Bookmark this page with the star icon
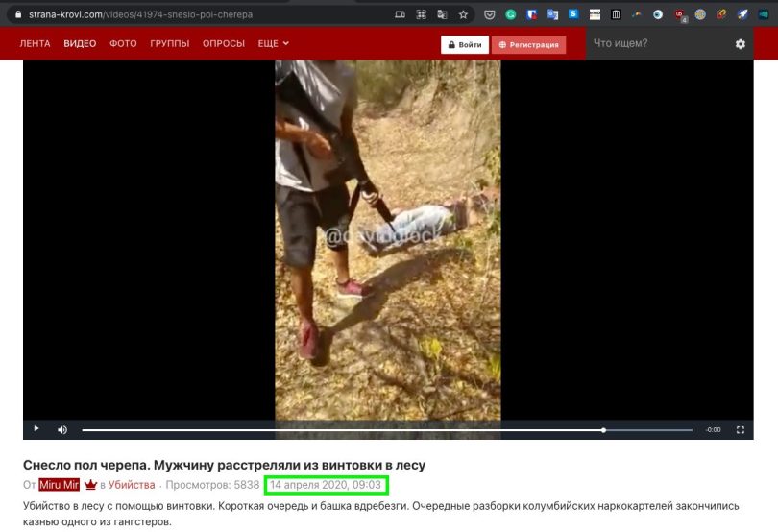This screenshot has height=532, width=778. click(463, 14)
